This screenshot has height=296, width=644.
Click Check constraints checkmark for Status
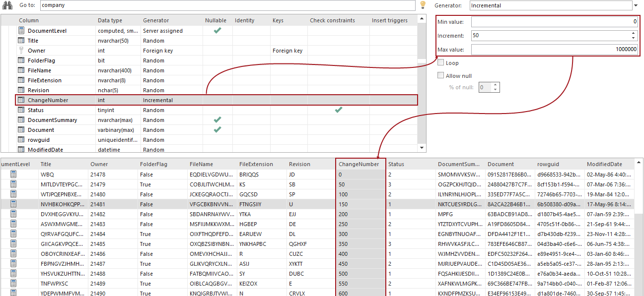pos(339,110)
